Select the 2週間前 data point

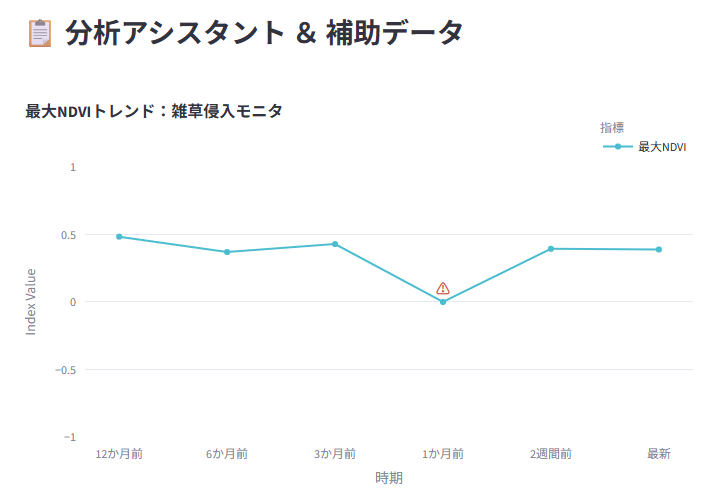tap(551, 249)
